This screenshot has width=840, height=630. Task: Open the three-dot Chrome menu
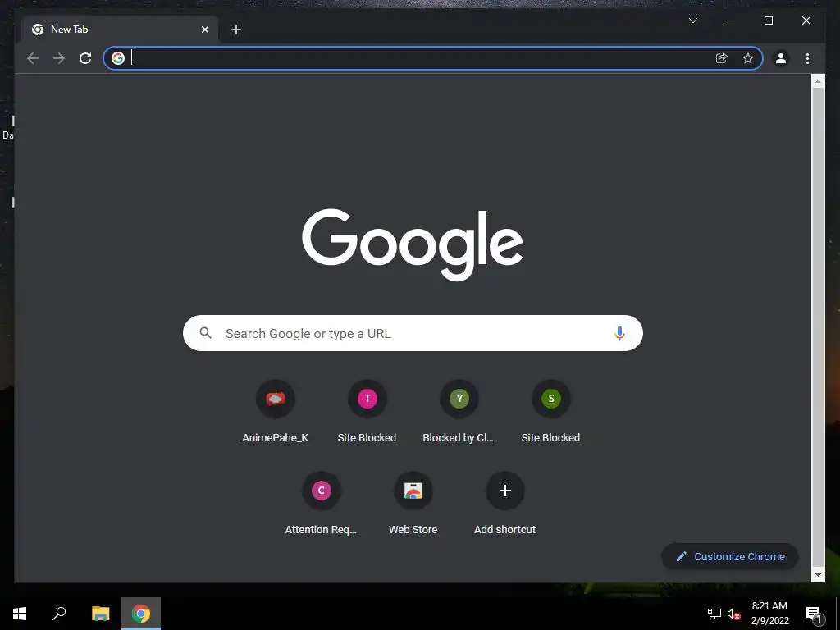click(807, 58)
